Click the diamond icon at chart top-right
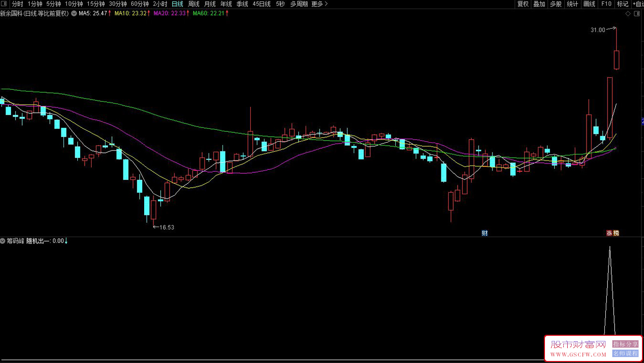 click(629, 14)
